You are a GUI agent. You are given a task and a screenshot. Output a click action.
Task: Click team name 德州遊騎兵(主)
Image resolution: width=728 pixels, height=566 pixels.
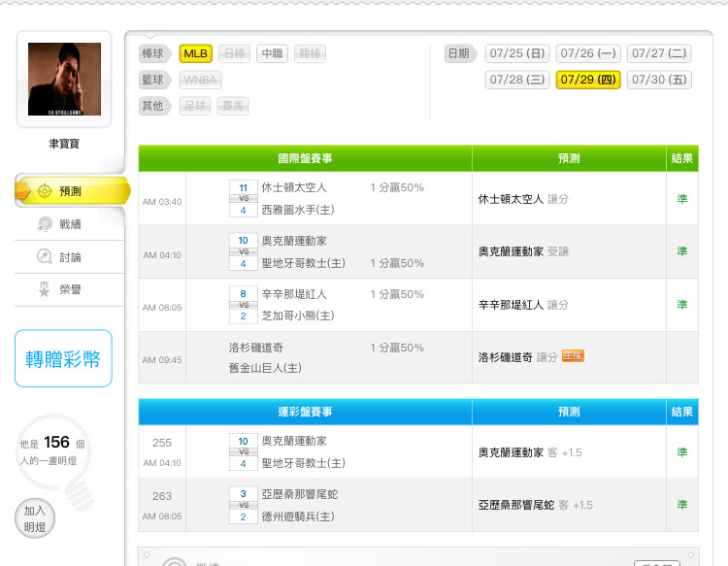(x=298, y=516)
